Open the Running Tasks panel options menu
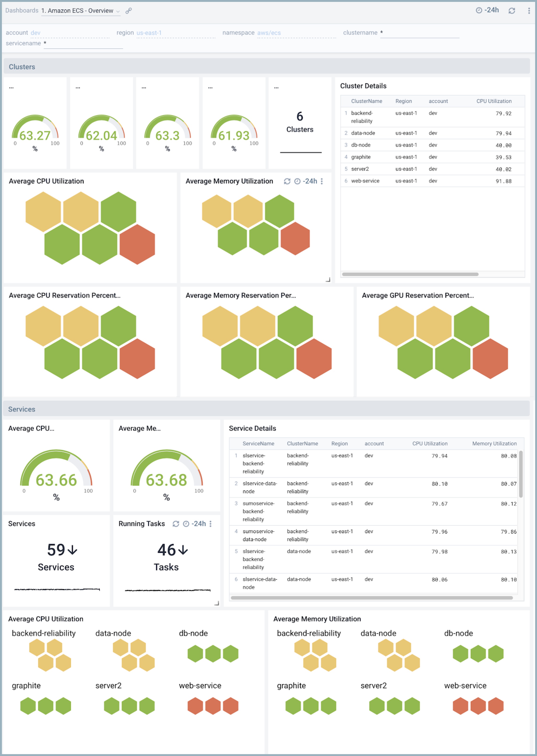Image resolution: width=537 pixels, height=756 pixels. (x=211, y=524)
